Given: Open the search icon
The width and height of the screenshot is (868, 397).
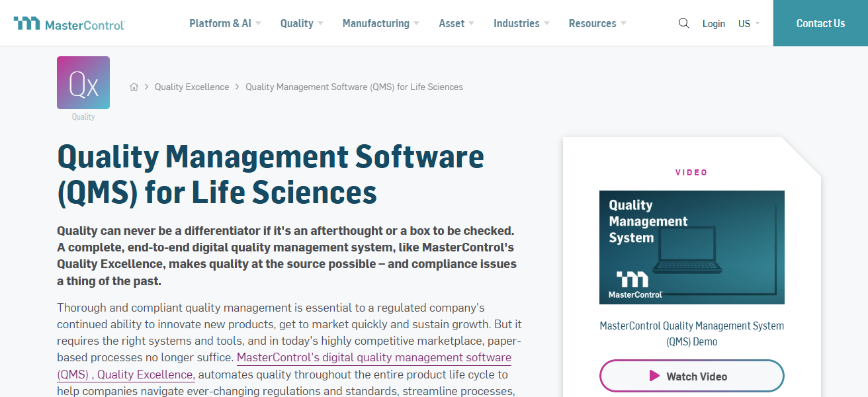Looking at the screenshot, I should pos(683,22).
